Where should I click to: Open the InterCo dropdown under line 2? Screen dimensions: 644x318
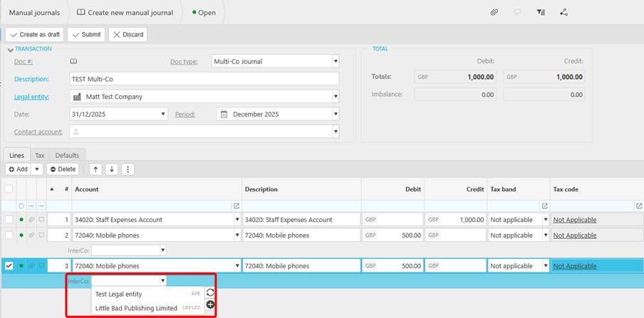(162, 250)
